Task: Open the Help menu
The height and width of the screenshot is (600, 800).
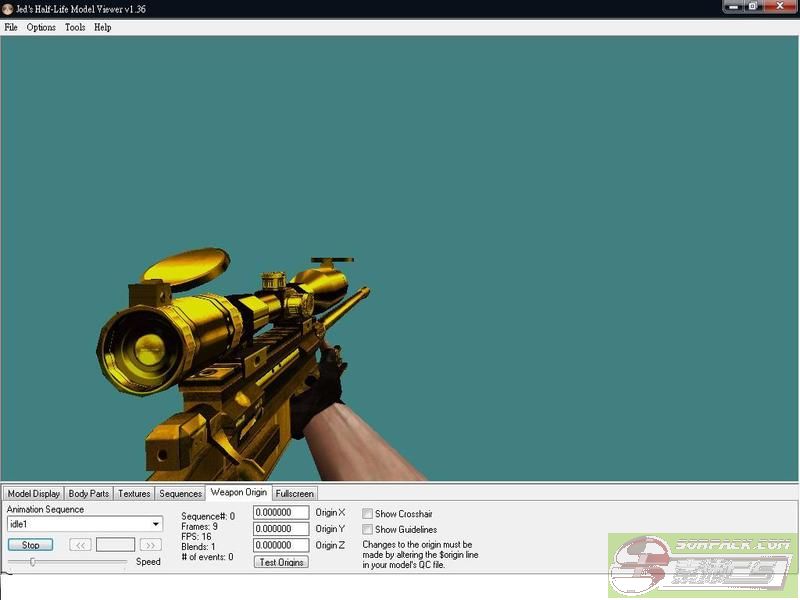Action: click(102, 27)
